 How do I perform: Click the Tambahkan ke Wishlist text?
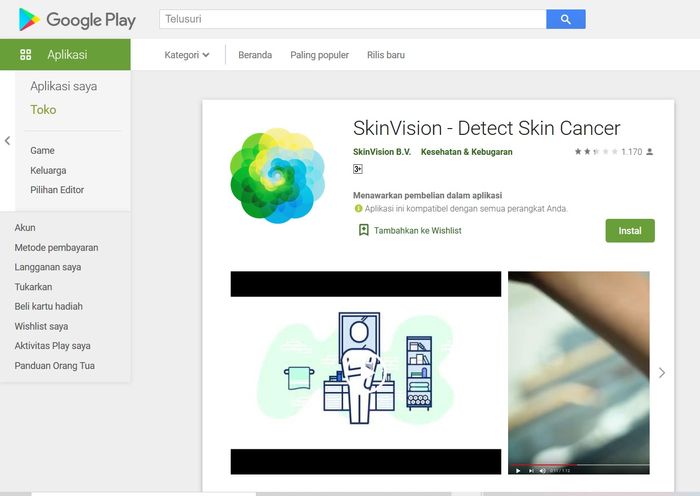[418, 230]
